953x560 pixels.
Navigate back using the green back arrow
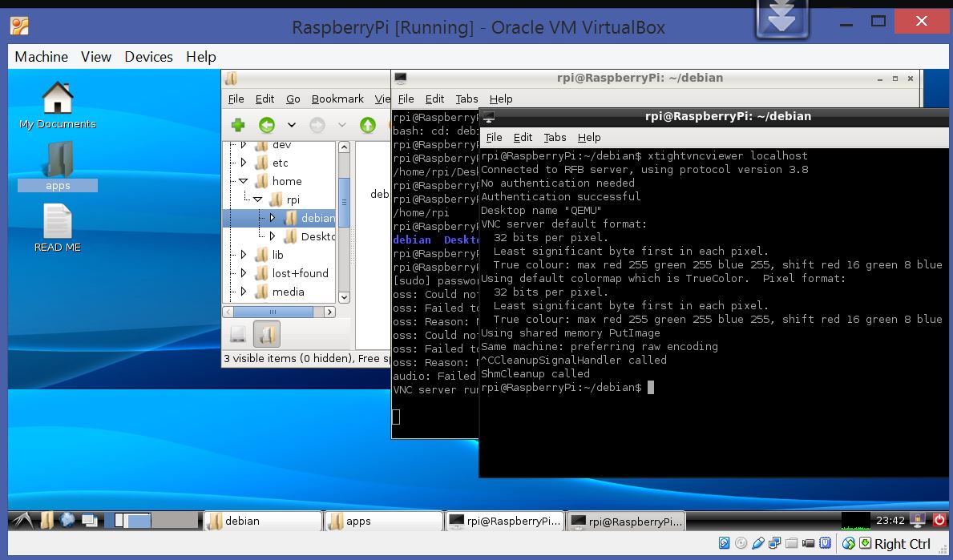(x=267, y=125)
